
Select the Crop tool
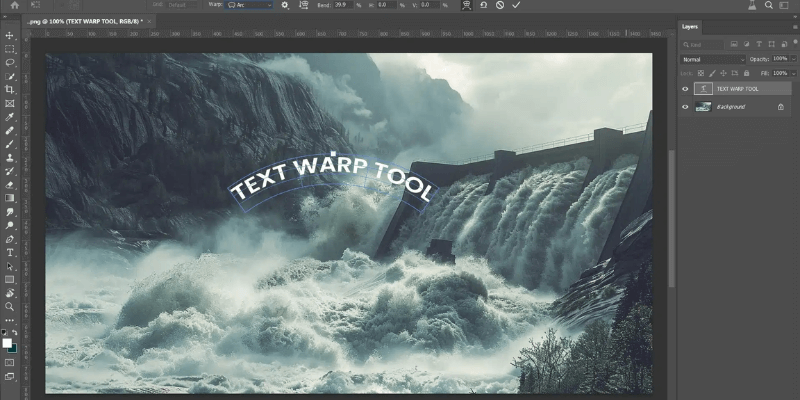(x=10, y=90)
